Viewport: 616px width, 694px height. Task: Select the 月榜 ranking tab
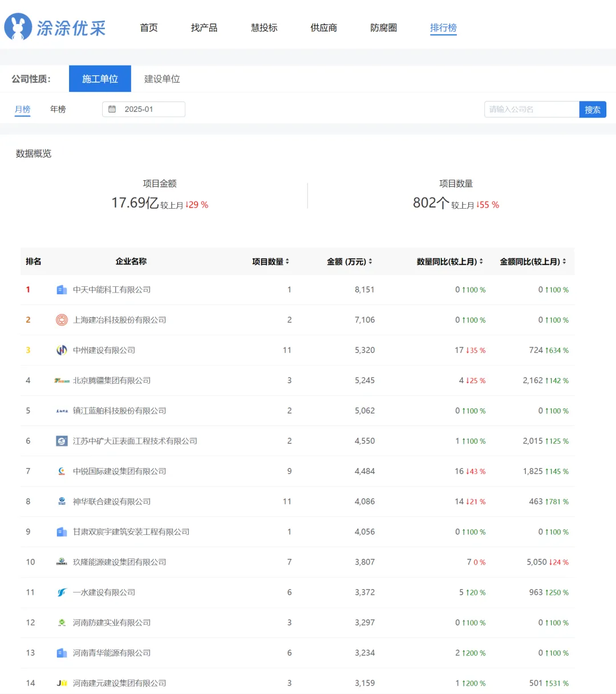22,109
